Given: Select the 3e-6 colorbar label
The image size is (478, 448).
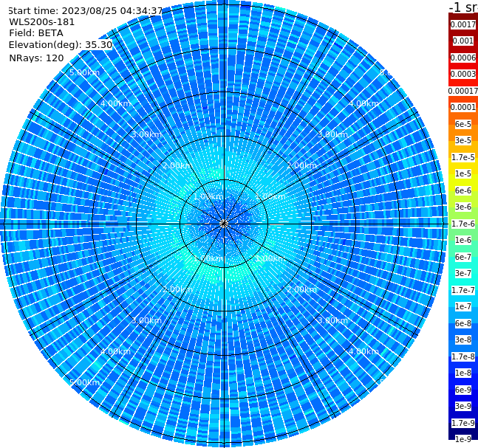Looking at the screenshot, I should (x=463, y=207).
